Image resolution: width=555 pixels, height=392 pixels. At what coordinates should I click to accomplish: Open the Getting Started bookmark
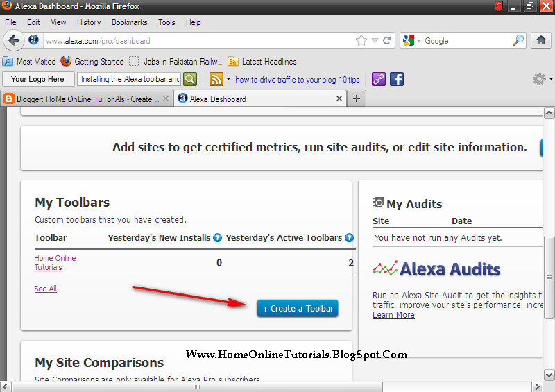[92, 62]
